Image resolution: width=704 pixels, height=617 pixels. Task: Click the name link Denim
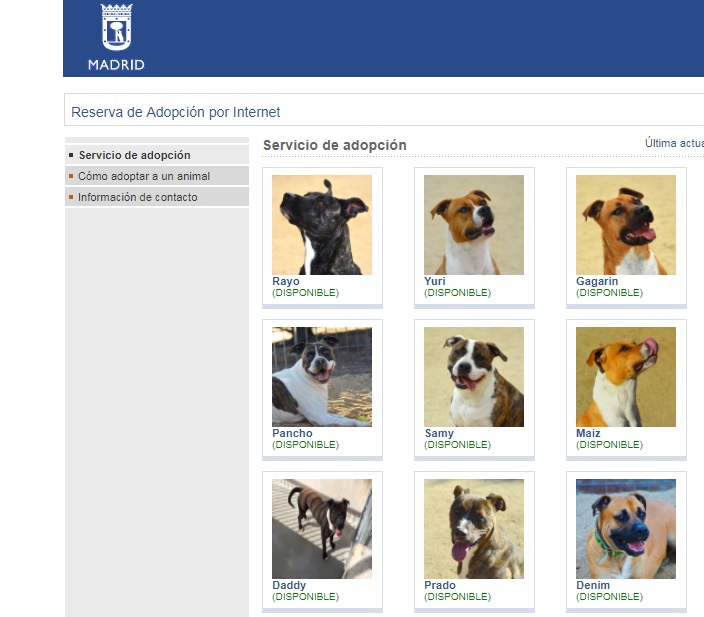(593, 585)
